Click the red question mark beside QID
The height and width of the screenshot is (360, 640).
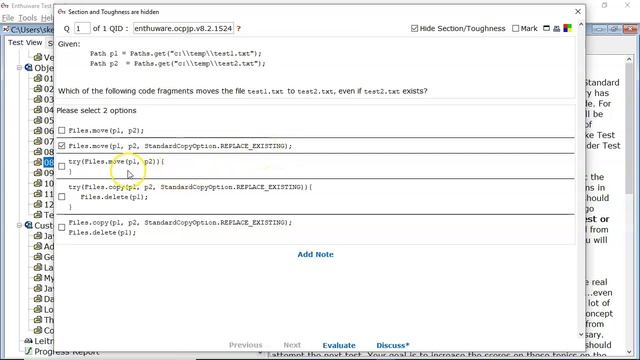(239, 29)
